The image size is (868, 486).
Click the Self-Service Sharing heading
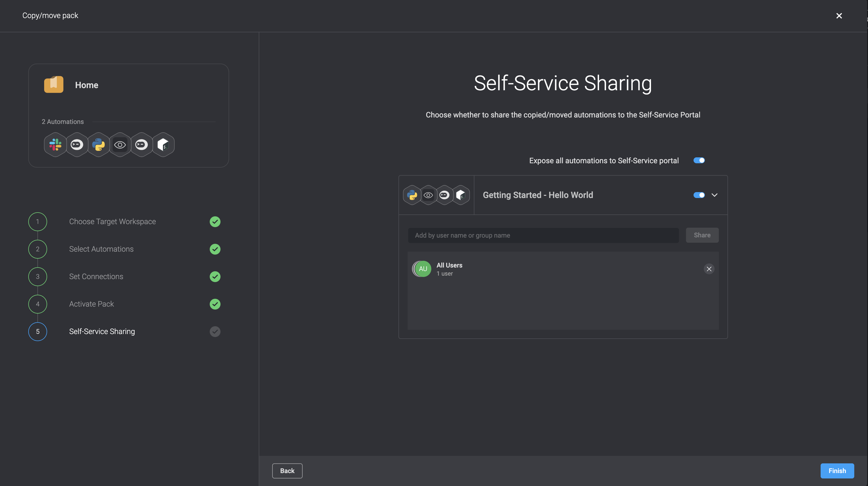[563, 83]
